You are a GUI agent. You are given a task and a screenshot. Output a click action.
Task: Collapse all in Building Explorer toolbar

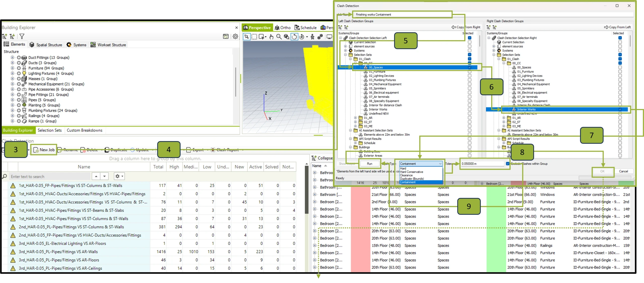pyautogui.click(x=5, y=36)
